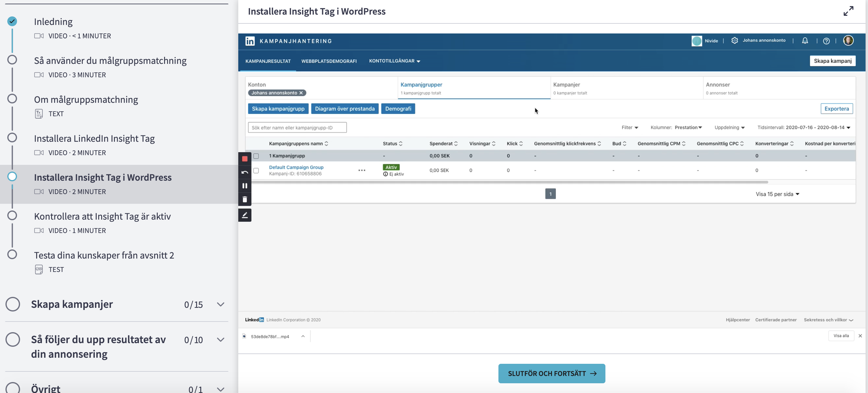
Task: Mark 'Så använder du målgruppsmatchning' lesson circle
Action: [x=12, y=60]
